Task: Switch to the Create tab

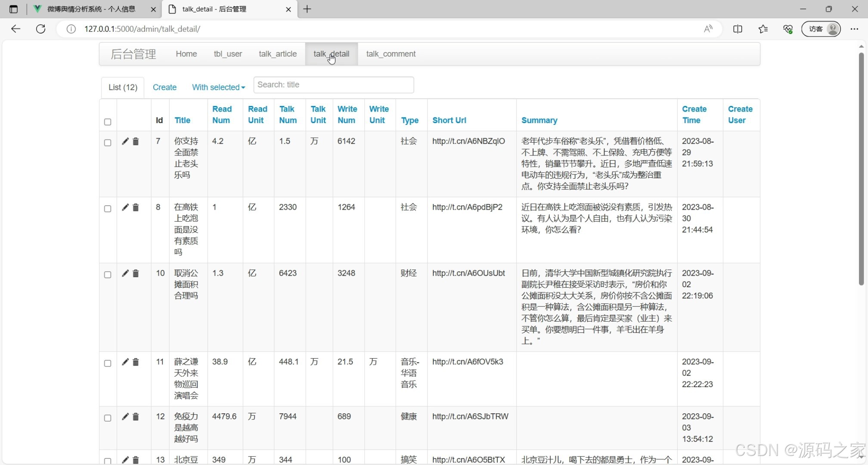Action: tap(164, 87)
